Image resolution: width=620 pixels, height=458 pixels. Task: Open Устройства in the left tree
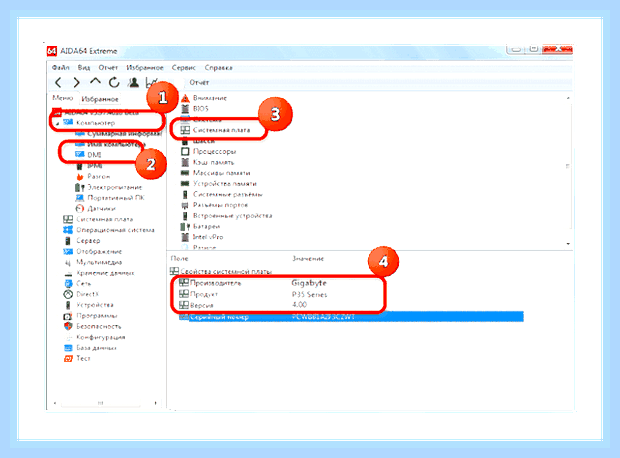coord(95,305)
